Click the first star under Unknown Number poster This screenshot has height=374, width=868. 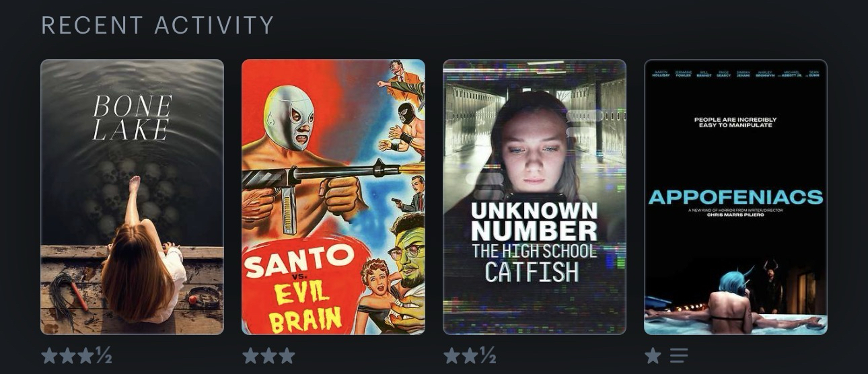(x=452, y=355)
